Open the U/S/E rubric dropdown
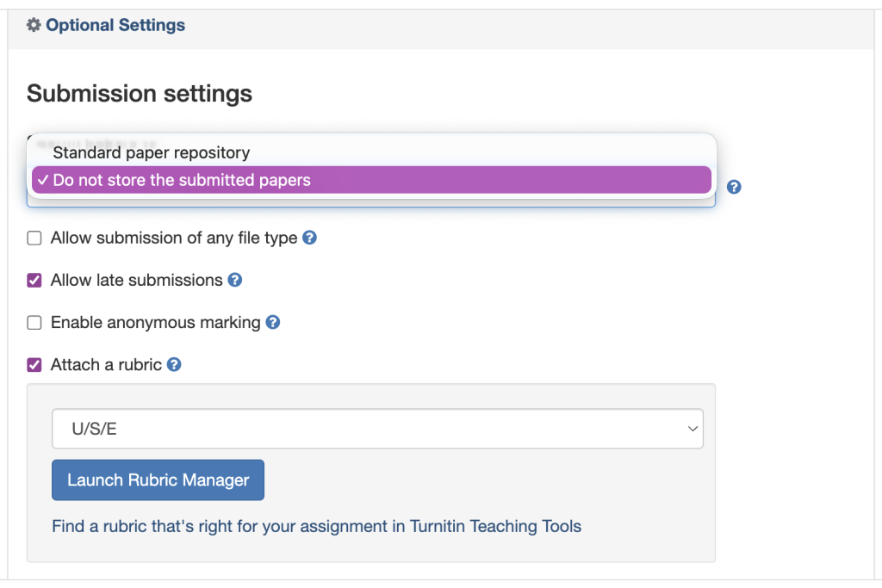This screenshot has width=882, height=588. point(377,429)
